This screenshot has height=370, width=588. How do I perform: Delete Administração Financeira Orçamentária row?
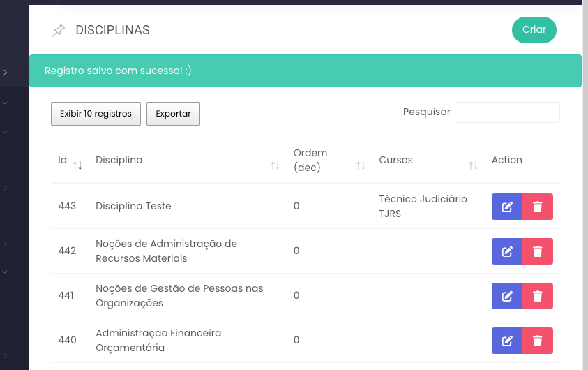pos(538,341)
